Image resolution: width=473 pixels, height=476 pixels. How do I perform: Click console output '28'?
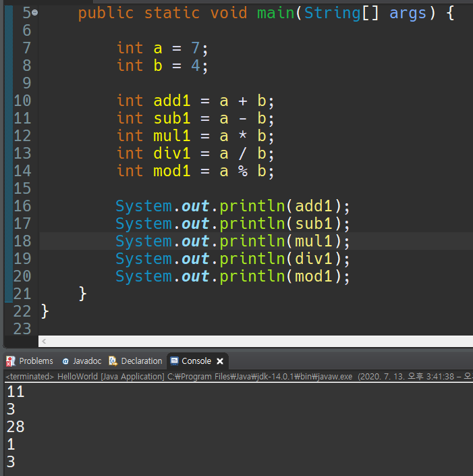click(x=16, y=427)
